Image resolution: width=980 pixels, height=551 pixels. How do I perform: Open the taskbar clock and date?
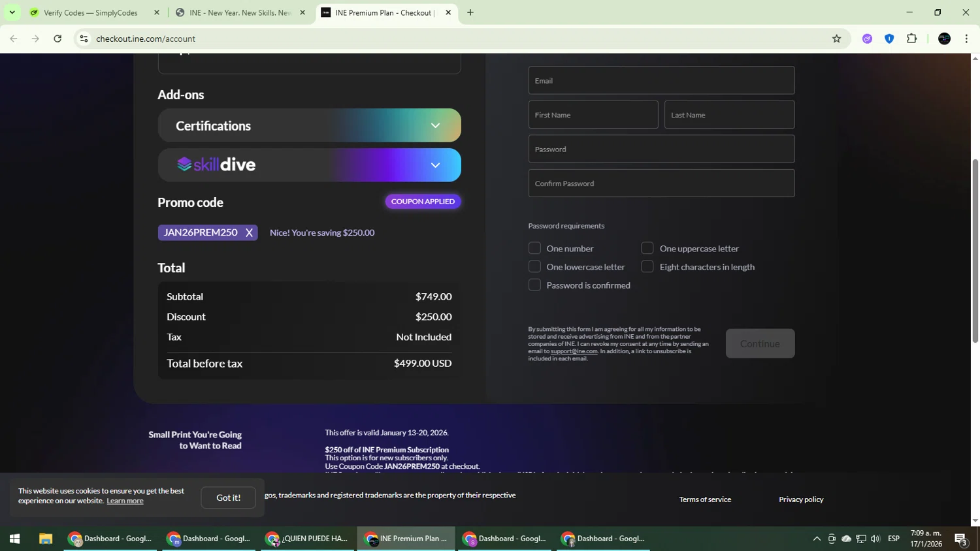click(926, 539)
